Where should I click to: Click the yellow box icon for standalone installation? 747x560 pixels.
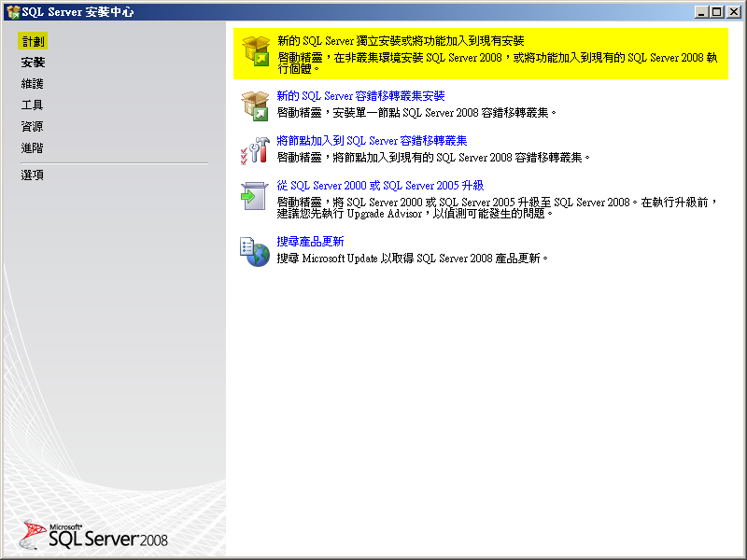254,52
